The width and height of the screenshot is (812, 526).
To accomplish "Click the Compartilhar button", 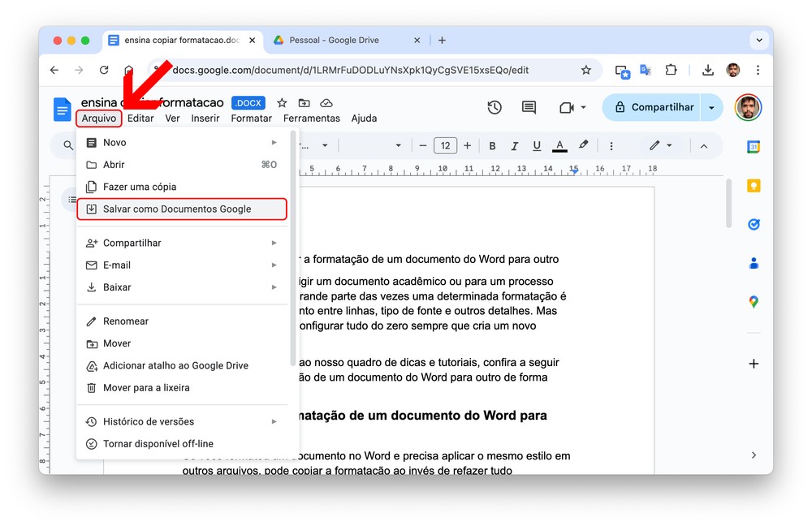I will 654,107.
